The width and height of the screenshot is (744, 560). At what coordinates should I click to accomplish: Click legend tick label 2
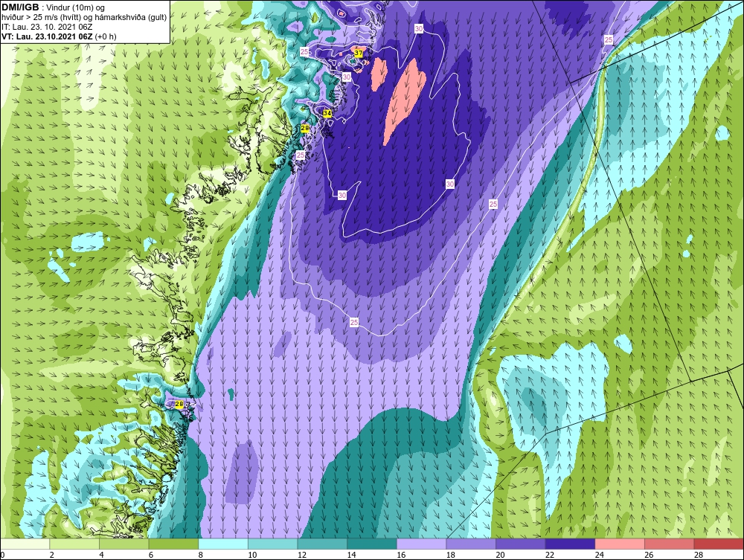pyautogui.click(x=52, y=555)
